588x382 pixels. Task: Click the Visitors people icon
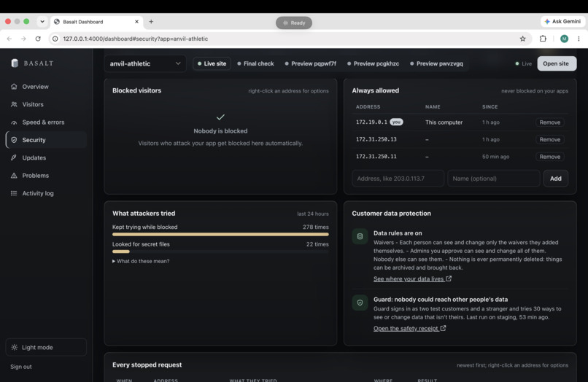tap(14, 104)
